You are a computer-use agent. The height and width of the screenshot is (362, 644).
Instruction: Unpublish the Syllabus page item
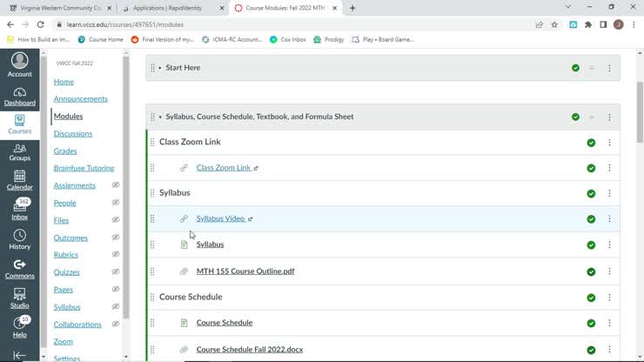pyautogui.click(x=591, y=245)
